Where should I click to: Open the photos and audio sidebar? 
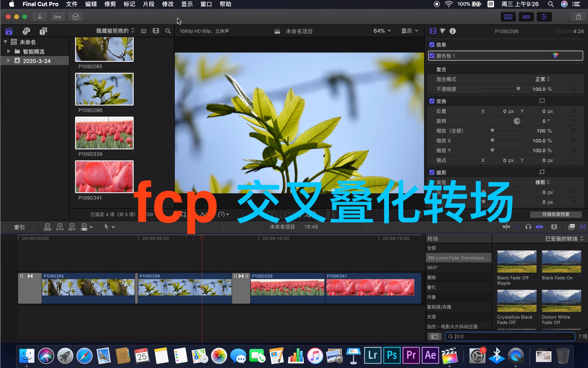[26, 31]
